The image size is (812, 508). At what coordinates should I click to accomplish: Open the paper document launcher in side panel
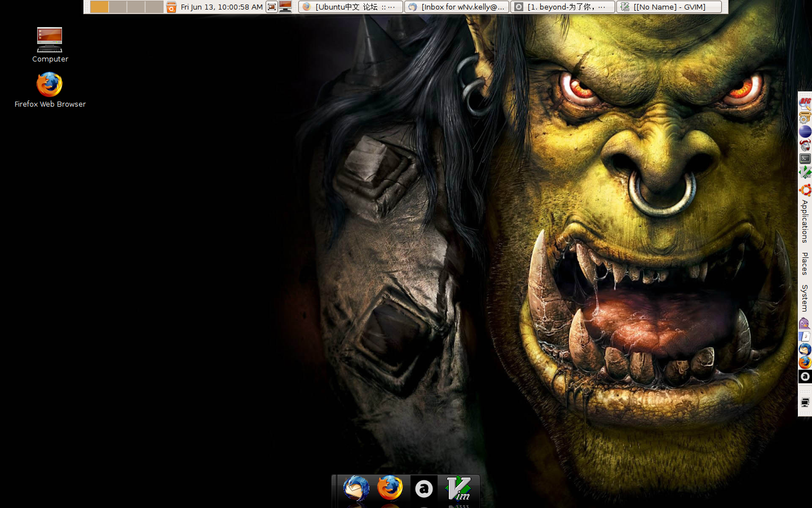pos(805,336)
